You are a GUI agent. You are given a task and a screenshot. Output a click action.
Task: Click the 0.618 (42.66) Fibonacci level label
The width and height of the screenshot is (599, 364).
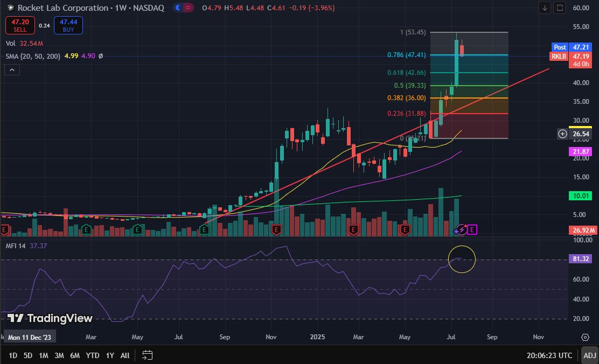(x=407, y=73)
